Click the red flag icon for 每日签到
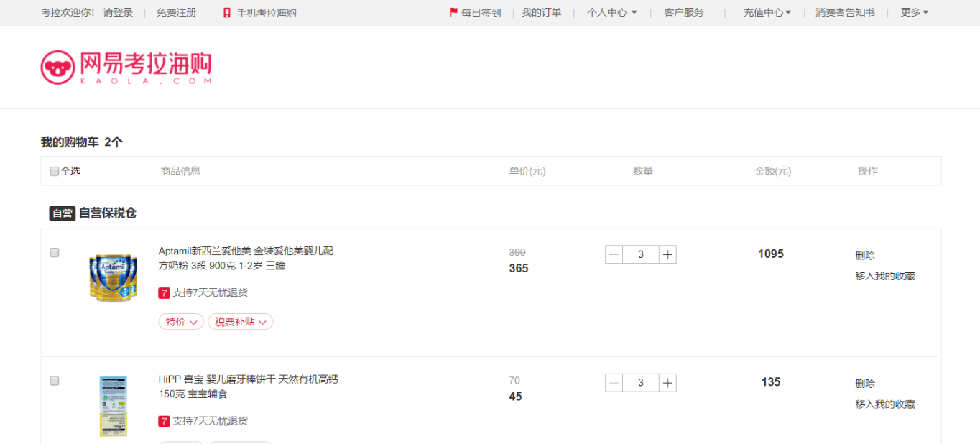980x444 pixels. [x=453, y=12]
